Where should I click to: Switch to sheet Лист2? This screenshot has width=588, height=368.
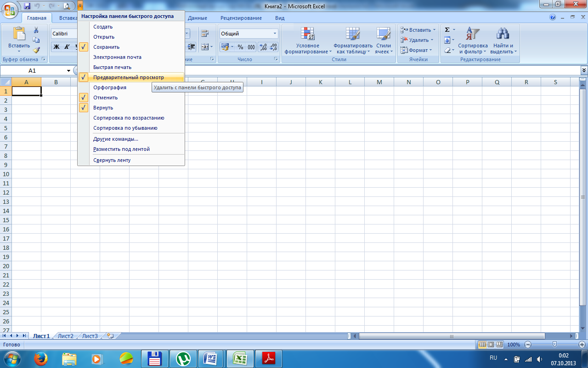click(66, 336)
